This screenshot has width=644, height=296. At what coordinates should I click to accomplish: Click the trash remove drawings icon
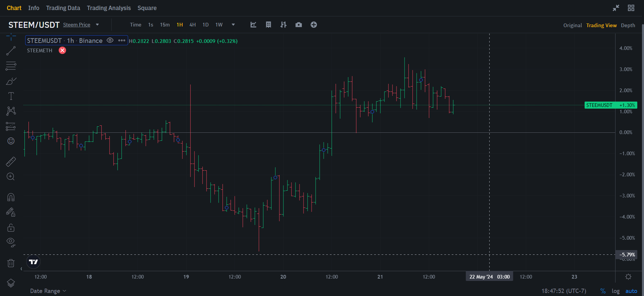pos(11,263)
